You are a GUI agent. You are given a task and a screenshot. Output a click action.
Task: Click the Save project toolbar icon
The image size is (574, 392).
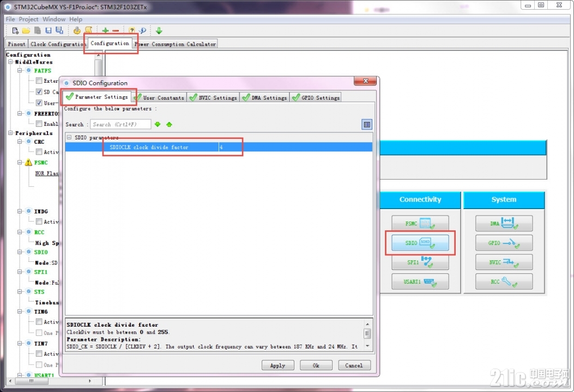click(49, 30)
